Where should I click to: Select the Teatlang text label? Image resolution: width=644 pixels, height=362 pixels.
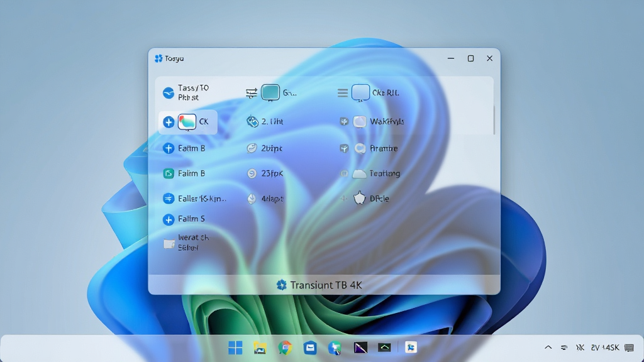(x=385, y=173)
